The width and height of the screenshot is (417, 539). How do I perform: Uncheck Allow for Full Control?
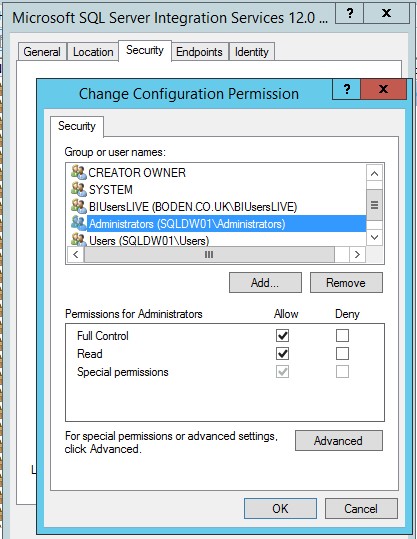pos(282,336)
